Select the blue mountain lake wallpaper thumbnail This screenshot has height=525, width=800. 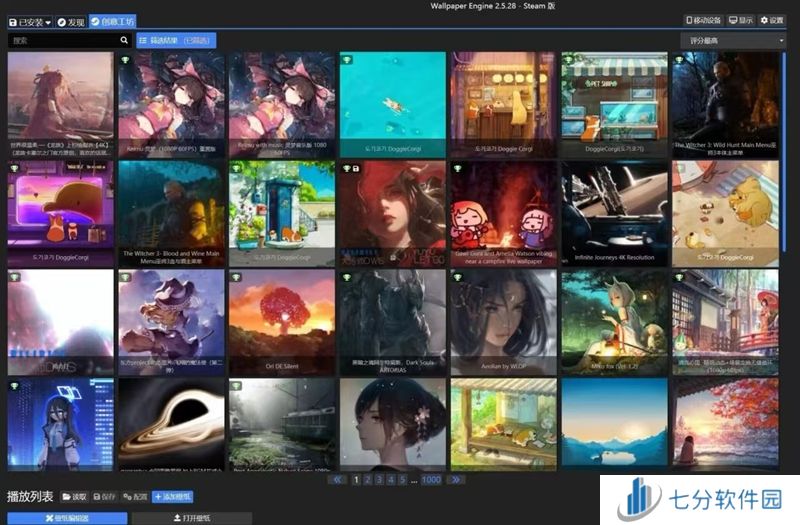click(614, 422)
